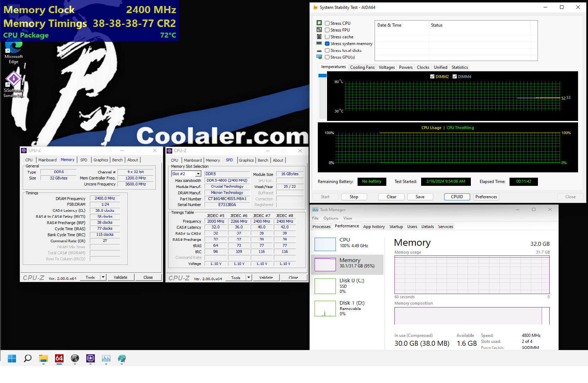Click Validate in right CPU-Z window
The height and width of the screenshot is (383, 588).
[266, 278]
